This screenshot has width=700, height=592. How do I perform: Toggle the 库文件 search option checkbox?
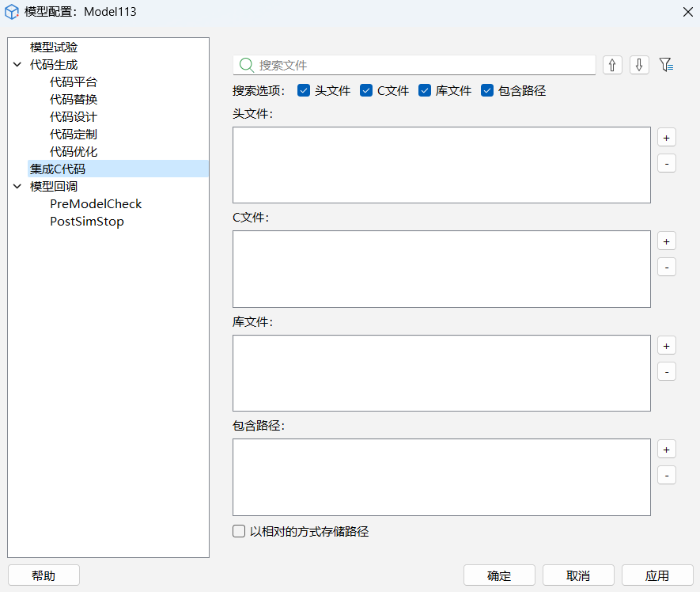(425, 91)
